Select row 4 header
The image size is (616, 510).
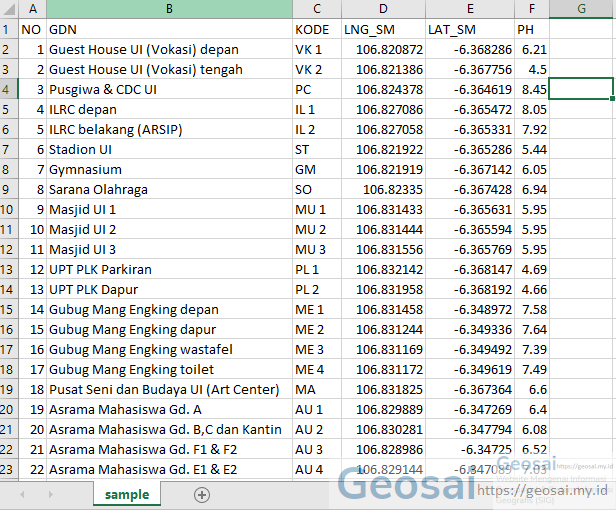click(x=9, y=89)
